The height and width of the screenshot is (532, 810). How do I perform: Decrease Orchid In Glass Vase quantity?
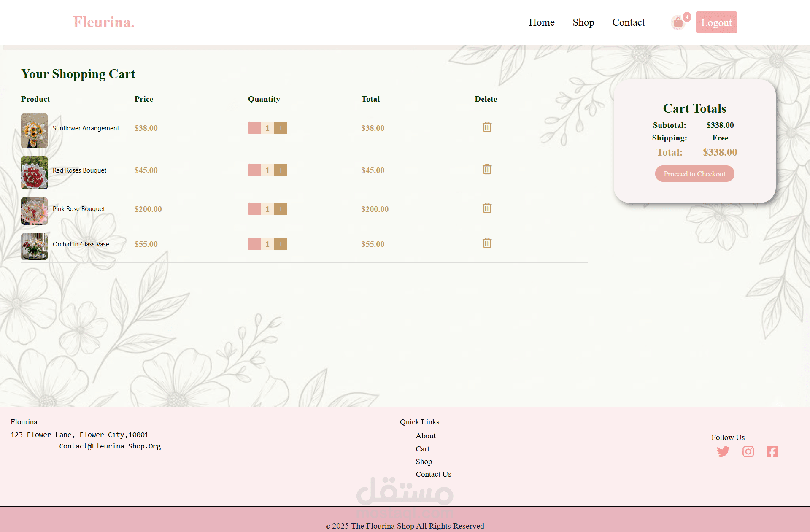(254, 244)
